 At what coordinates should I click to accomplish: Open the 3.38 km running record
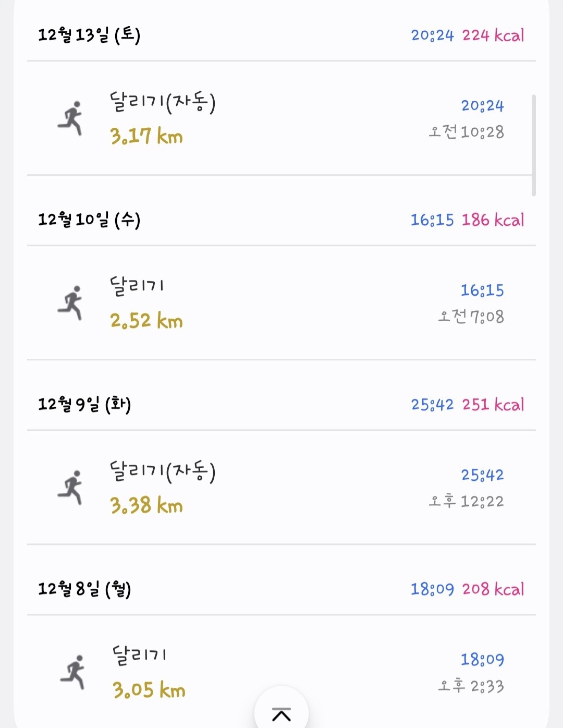point(146,506)
